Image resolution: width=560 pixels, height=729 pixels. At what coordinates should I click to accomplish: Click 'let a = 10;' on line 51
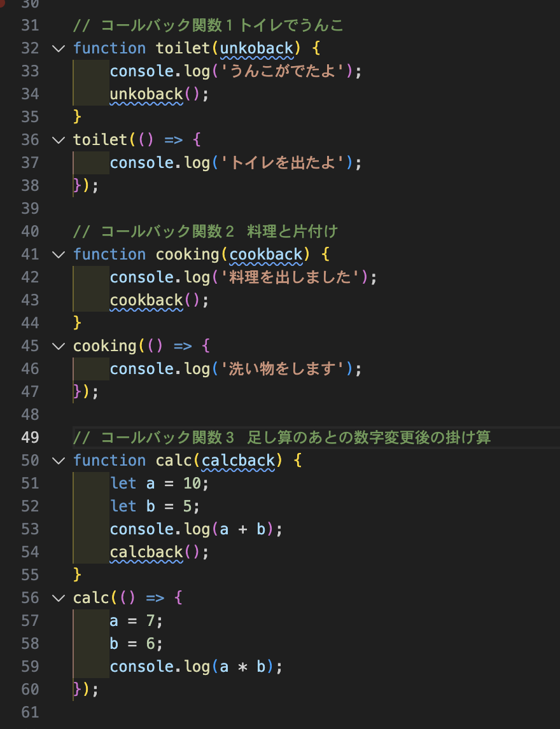point(160,483)
